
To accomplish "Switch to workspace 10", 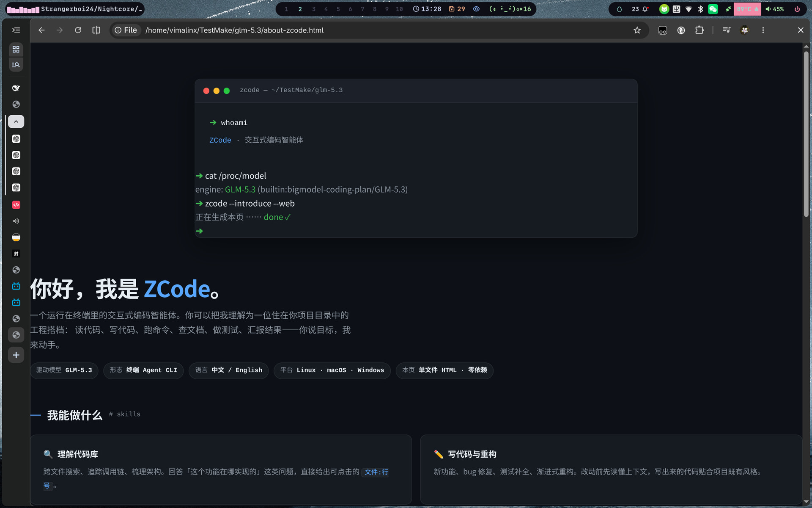I will coord(399,9).
